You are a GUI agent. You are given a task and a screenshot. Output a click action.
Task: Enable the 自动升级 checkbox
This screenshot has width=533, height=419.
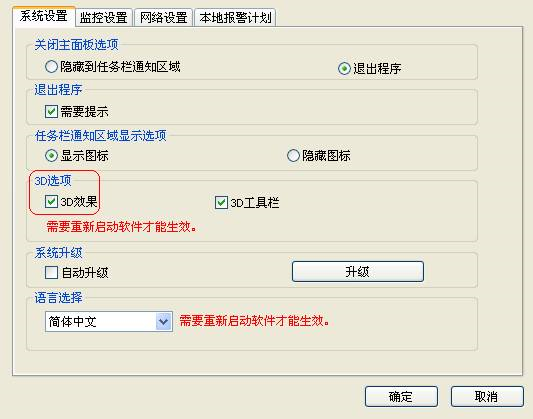tap(51, 273)
